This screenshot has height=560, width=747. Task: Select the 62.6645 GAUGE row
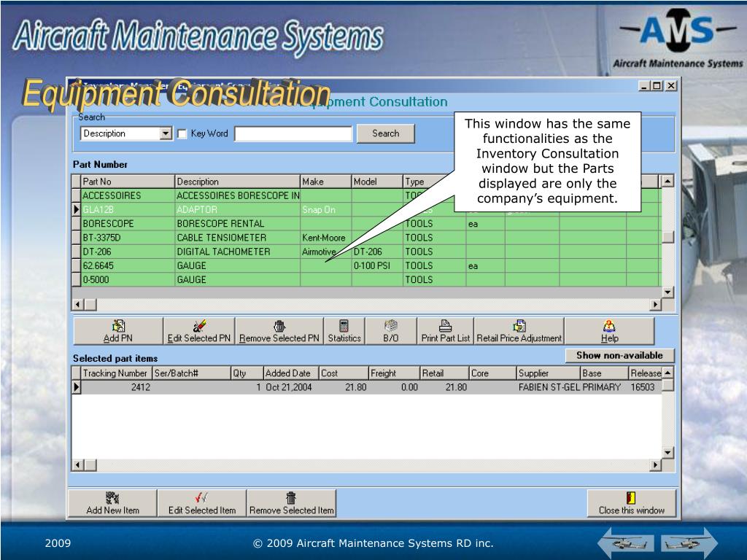tap(366, 265)
